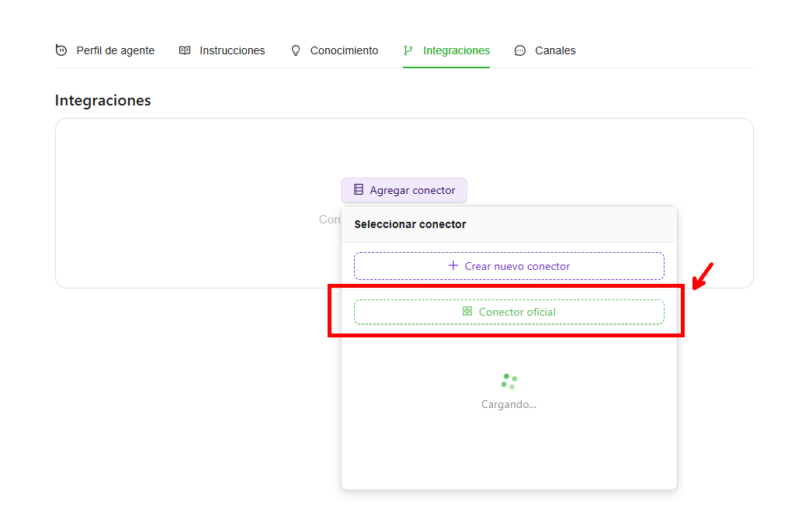Click the grid icon beside Conector oficial
Viewport: 812px width, 522px height.
coord(467,312)
